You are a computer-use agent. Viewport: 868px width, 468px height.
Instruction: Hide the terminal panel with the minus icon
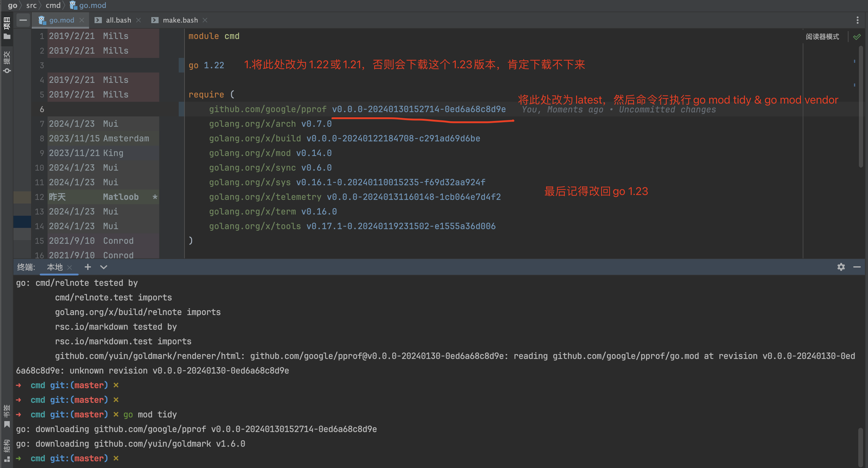pos(857,267)
